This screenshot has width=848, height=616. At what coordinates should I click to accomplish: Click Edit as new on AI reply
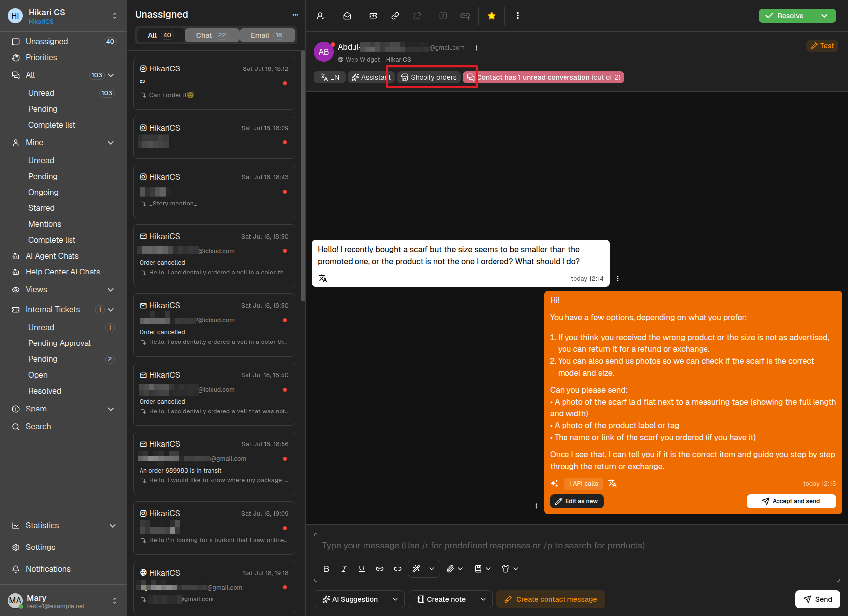tap(577, 501)
